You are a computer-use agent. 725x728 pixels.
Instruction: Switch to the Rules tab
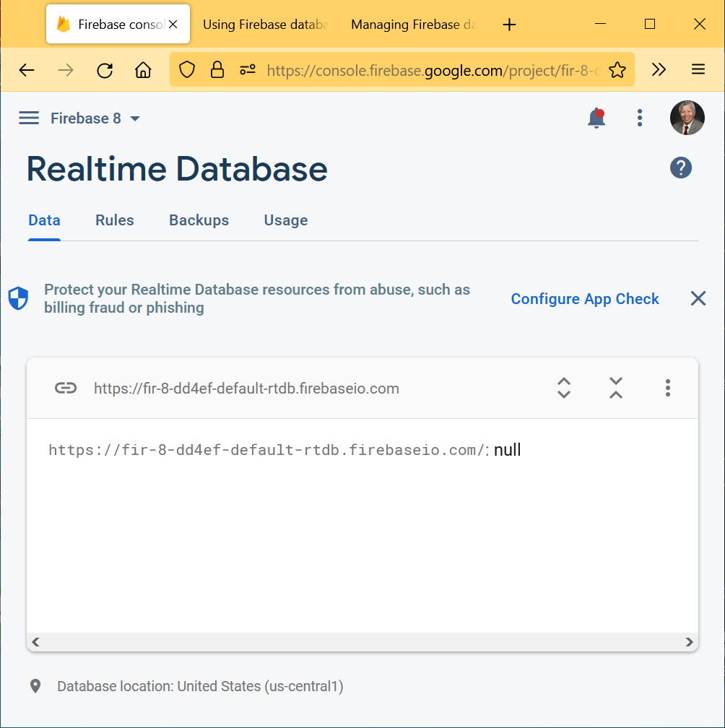pos(115,220)
